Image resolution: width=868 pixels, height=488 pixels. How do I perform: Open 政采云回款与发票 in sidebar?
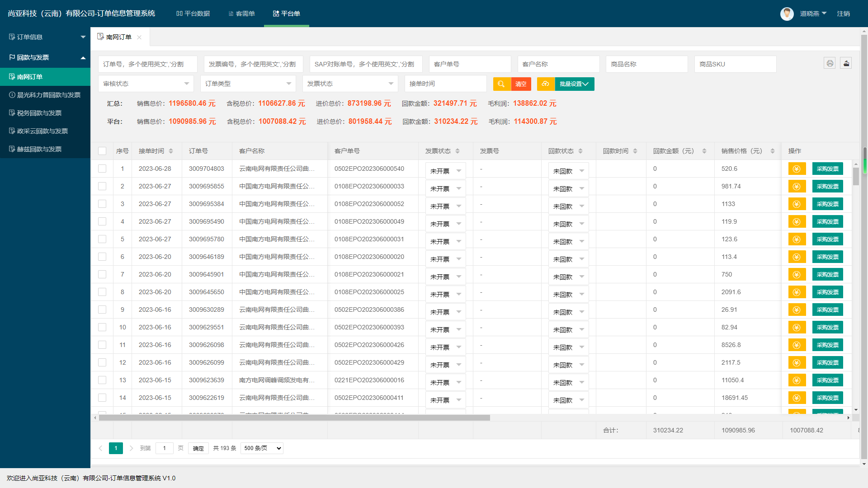click(x=45, y=131)
